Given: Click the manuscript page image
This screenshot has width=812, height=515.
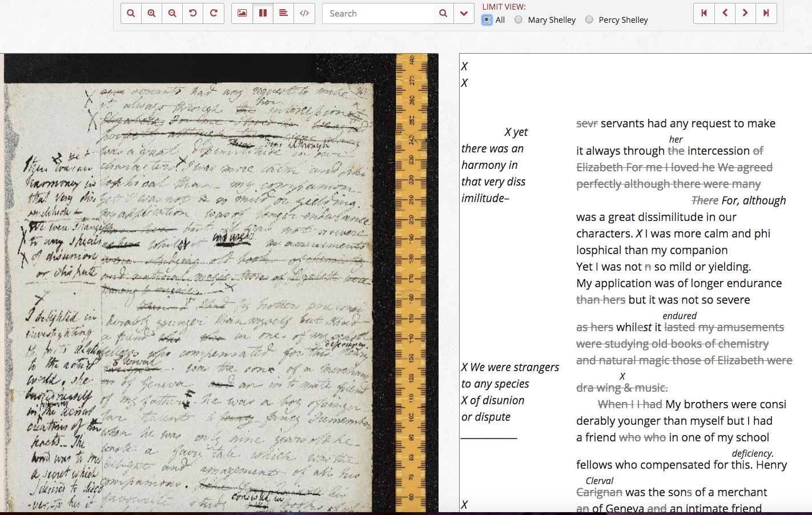Looking at the screenshot, I should (x=219, y=283).
